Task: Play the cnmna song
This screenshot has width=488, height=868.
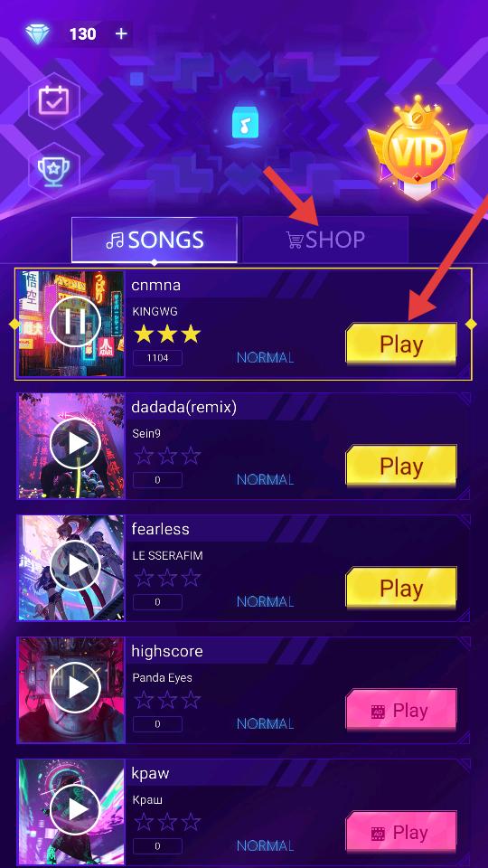Action: click(x=401, y=344)
